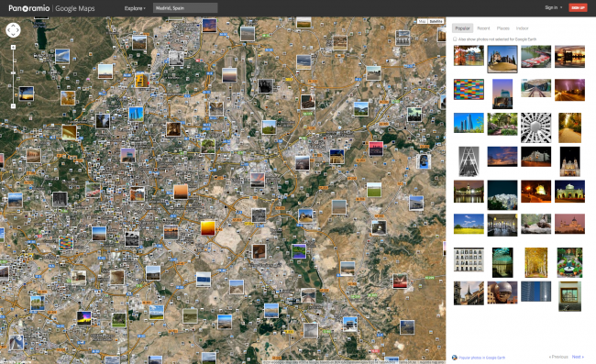Open the colorful mosaic map photo marker

pos(66,243)
